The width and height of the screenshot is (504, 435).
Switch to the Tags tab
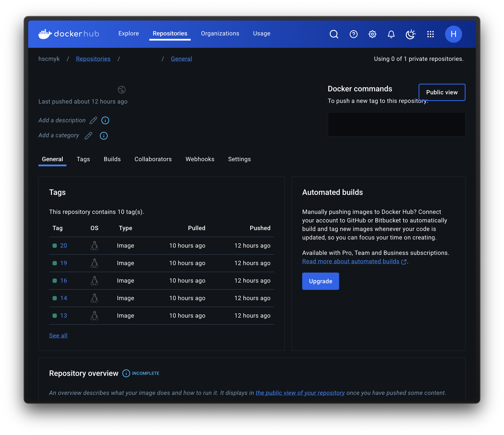coord(84,159)
